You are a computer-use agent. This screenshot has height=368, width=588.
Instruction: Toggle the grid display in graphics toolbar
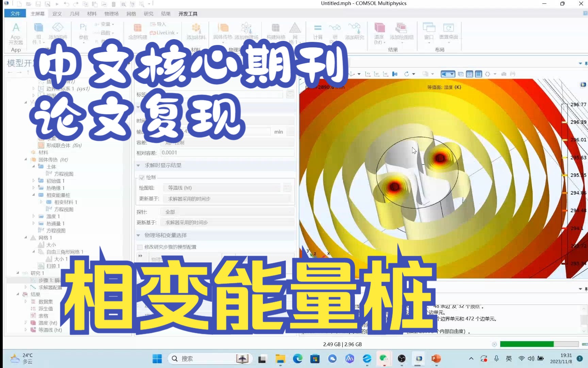click(478, 74)
